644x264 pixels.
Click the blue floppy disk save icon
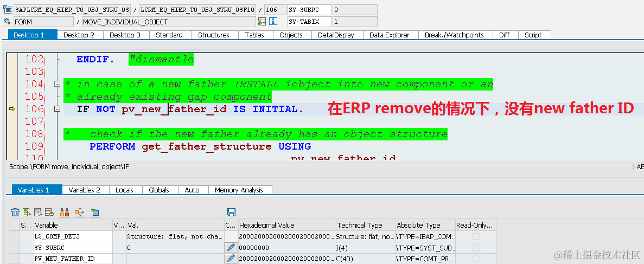pos(231,213)
